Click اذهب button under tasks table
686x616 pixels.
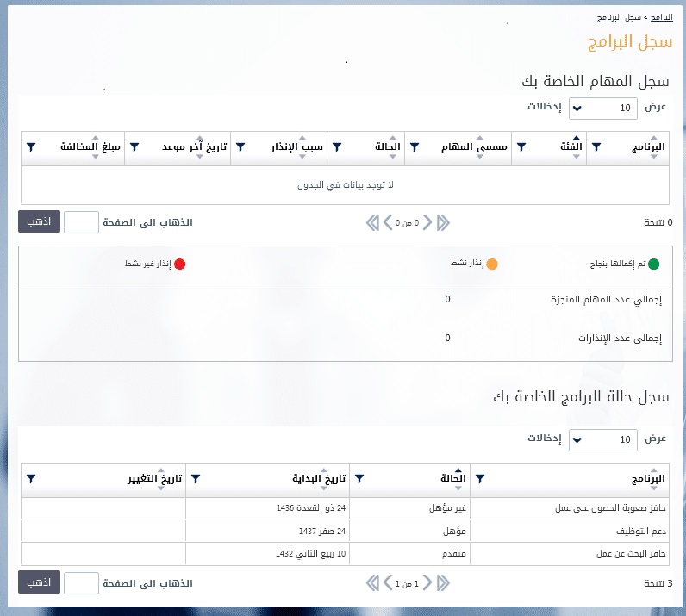39,221
